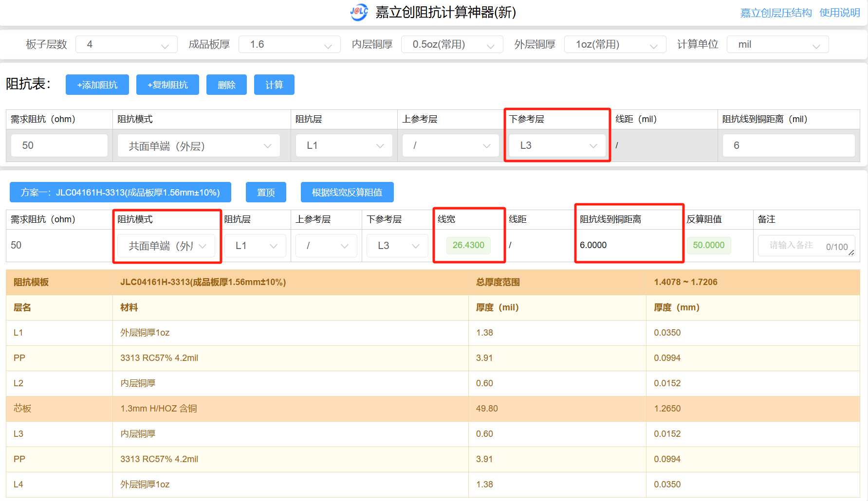Open the 外层铜厚 dropdown 1oz(常用)
This screenshot has width=868, height=501.
tap(615, 45)
